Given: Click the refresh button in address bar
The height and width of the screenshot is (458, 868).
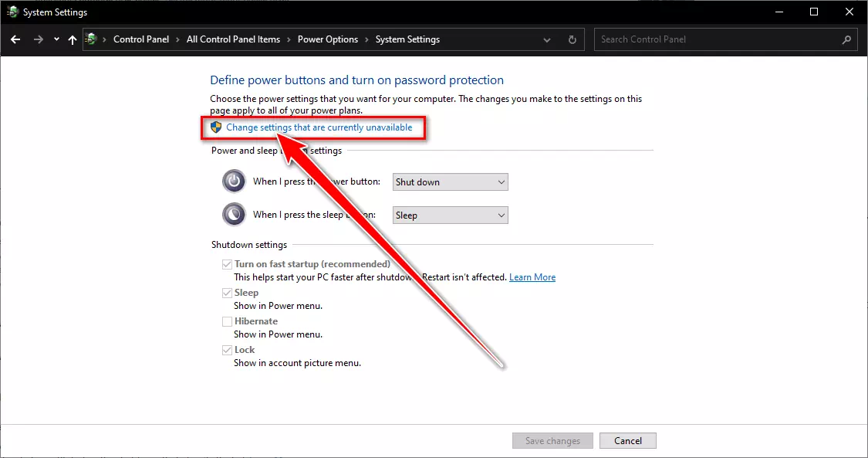Looking at the screenshot, I should click(572, 40).
